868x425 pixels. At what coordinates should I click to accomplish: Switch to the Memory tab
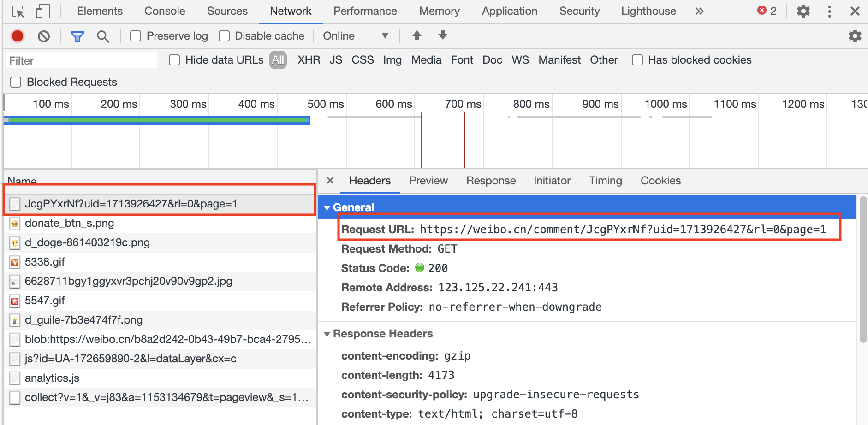tap(440, 11)
